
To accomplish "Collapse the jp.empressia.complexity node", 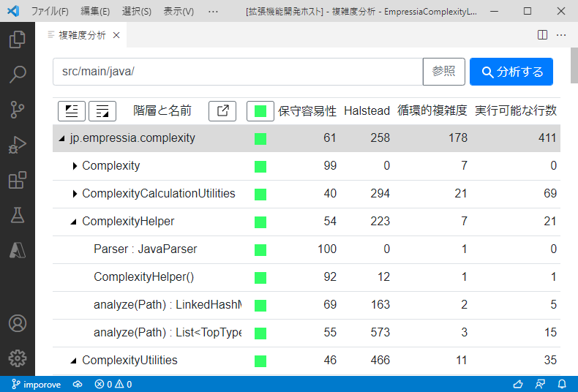I will [x=62, y=138].
